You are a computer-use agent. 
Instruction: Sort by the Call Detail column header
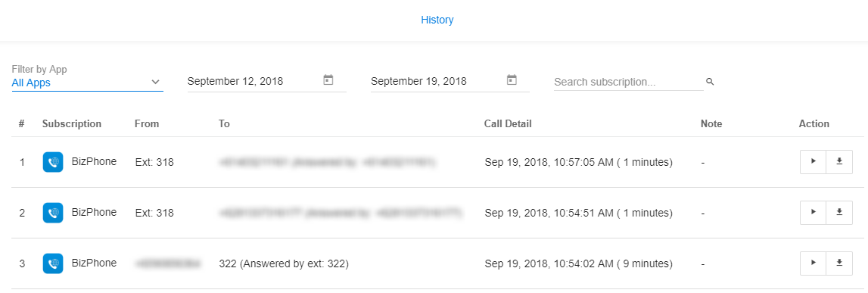tap(508, 123)
